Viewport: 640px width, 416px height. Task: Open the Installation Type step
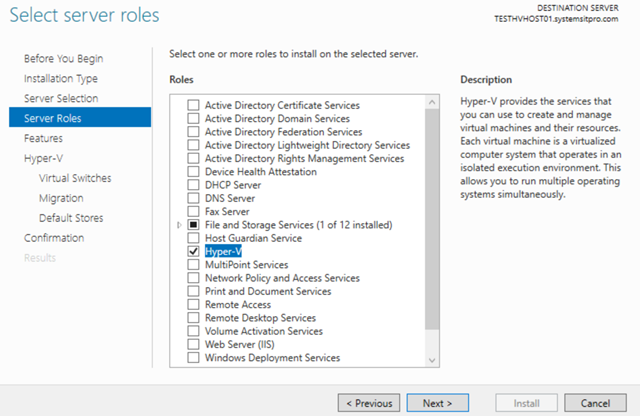coord(61,78)
